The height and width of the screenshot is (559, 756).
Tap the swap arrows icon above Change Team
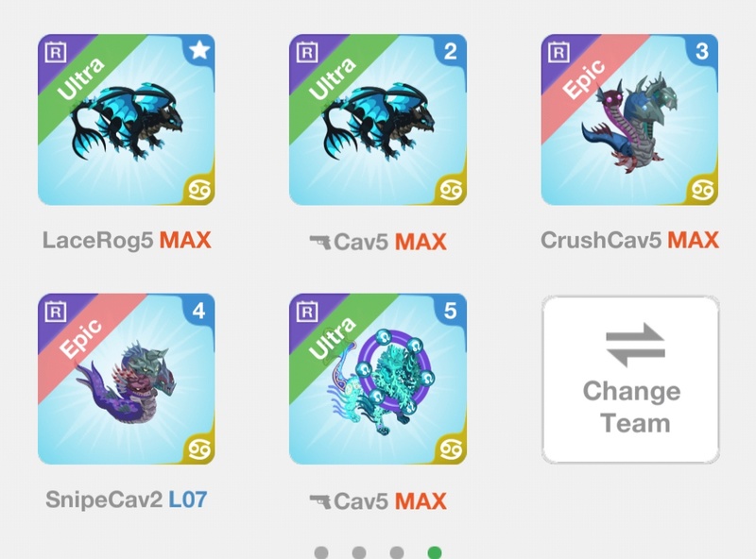point(635,345)
